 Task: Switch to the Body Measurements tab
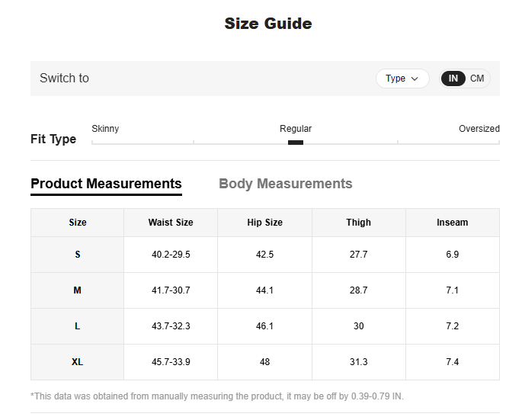285,184
